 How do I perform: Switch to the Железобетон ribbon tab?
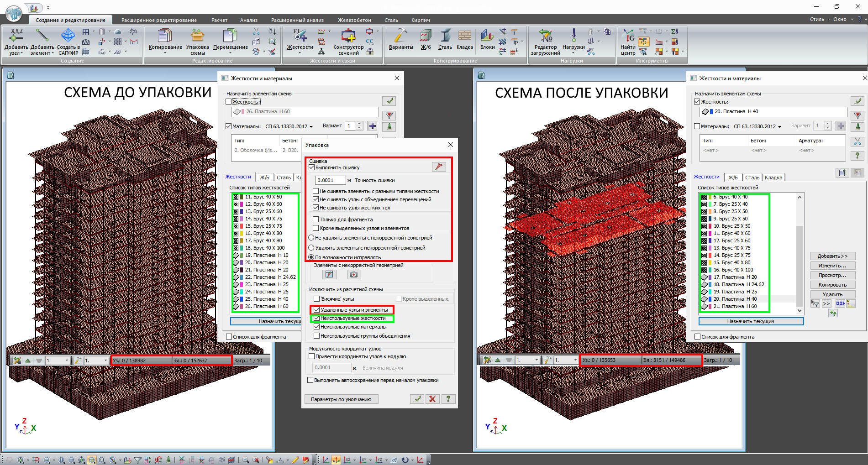354,20
